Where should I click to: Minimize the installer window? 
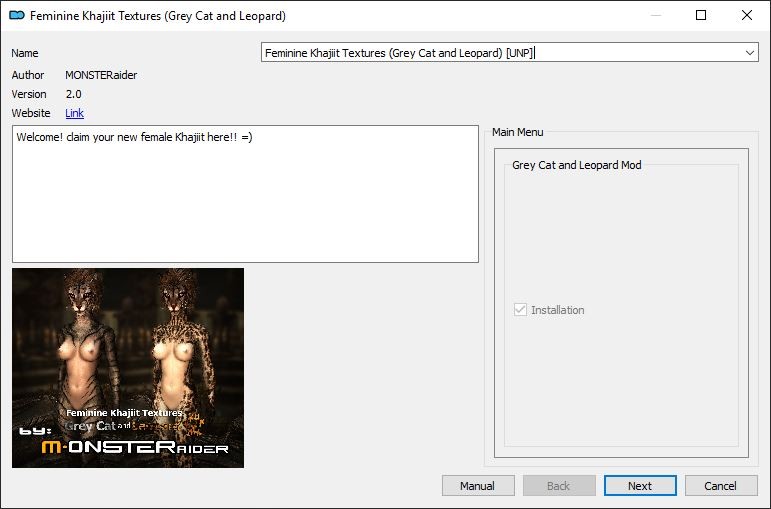pyautogui.click(x=655, y=16)
